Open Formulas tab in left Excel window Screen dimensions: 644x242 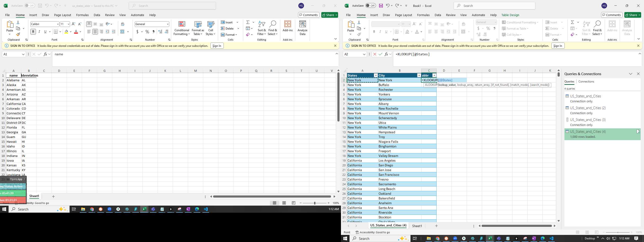coord(82,15)
